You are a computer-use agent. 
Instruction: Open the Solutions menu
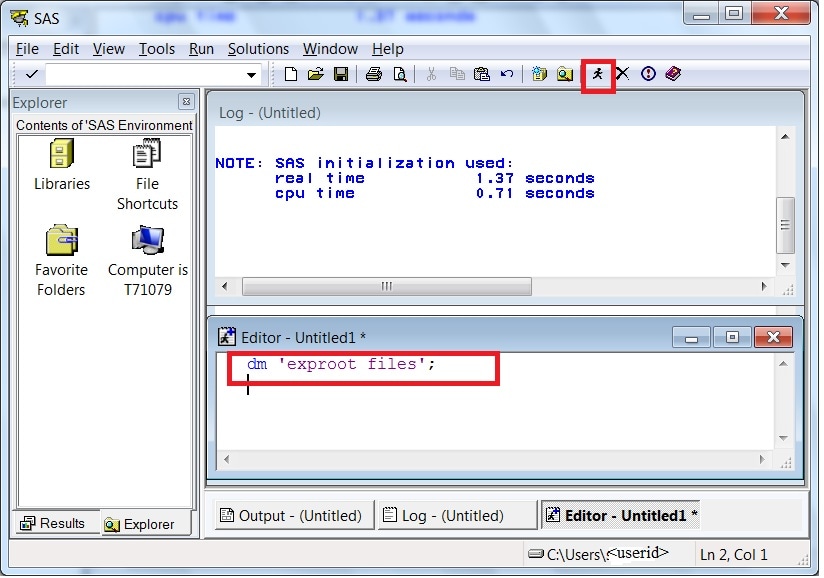pyautogui.click(x=258, y=48)
